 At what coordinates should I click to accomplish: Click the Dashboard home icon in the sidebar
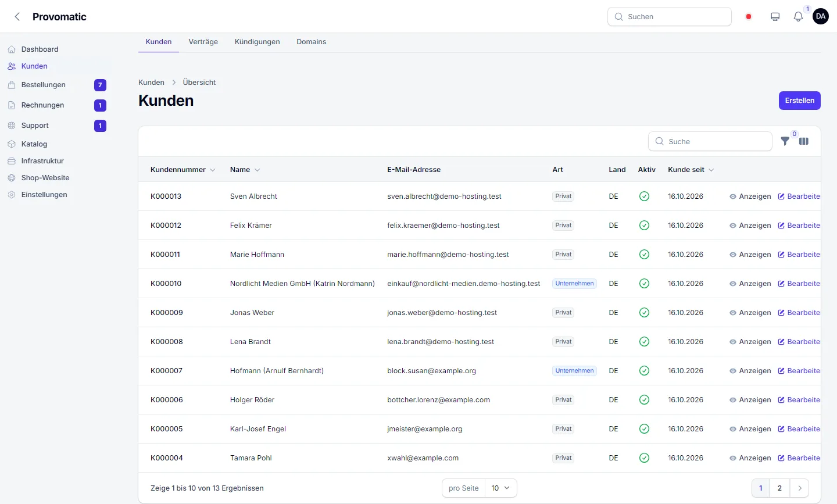[x=12, y=49]
